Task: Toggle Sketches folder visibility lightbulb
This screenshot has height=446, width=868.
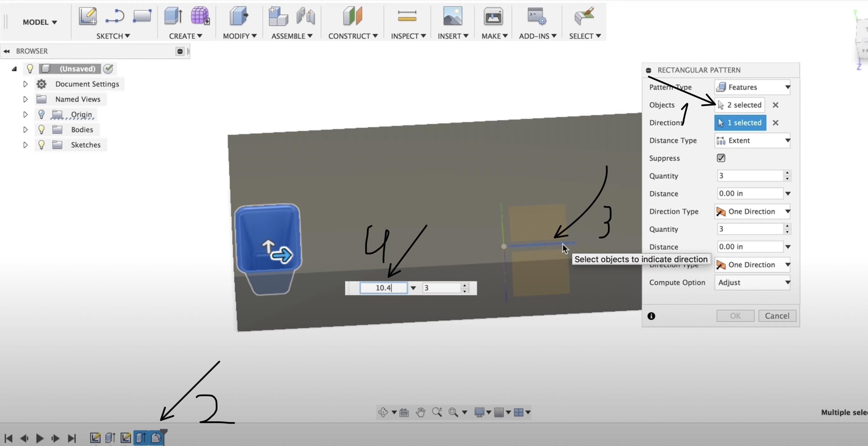Action: [41, 145]
